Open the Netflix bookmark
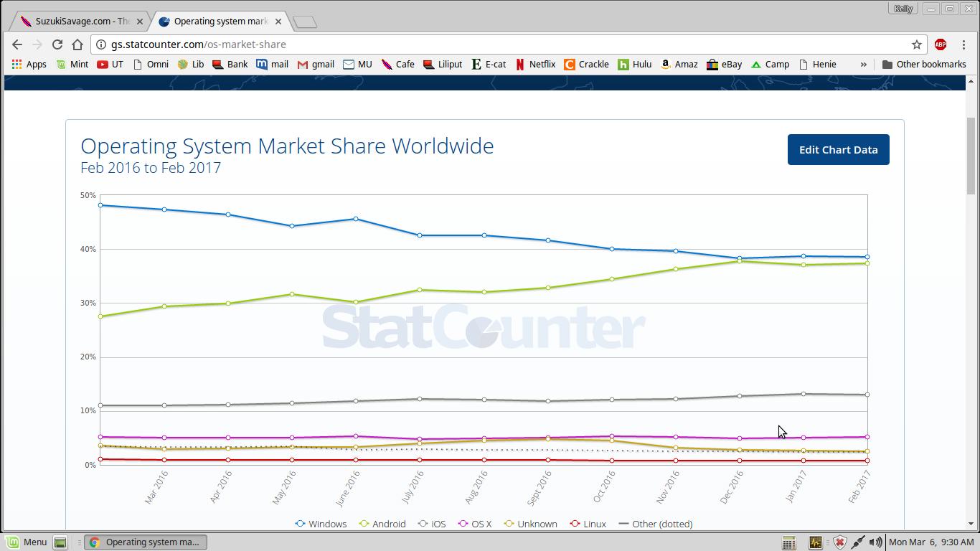This screenshot has width=980, height=551. 535,65
